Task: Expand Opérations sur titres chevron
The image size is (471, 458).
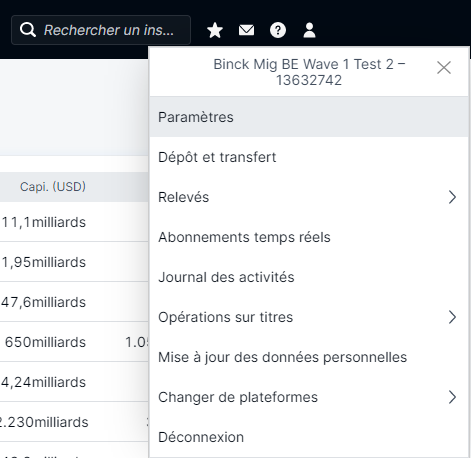Action: click(452, 317)
